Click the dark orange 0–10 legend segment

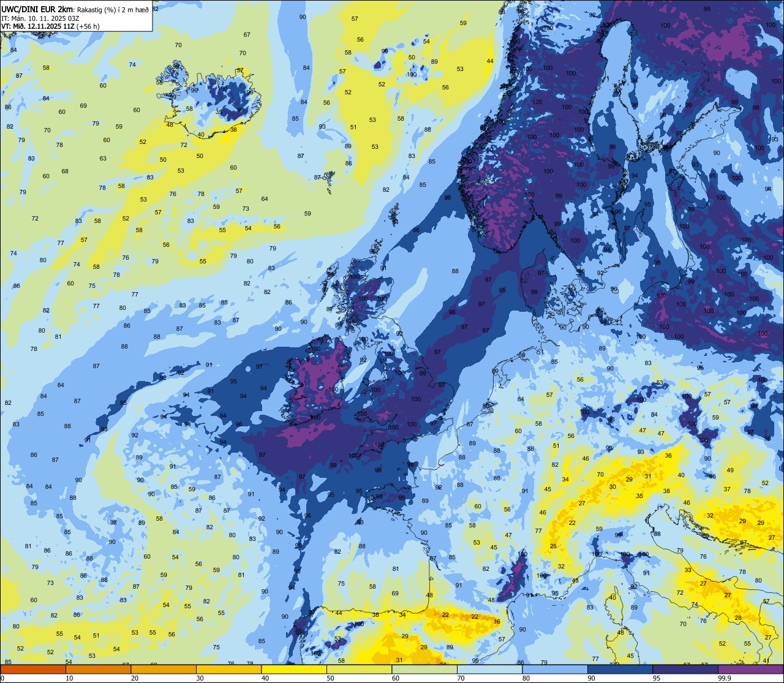point(33,669)
